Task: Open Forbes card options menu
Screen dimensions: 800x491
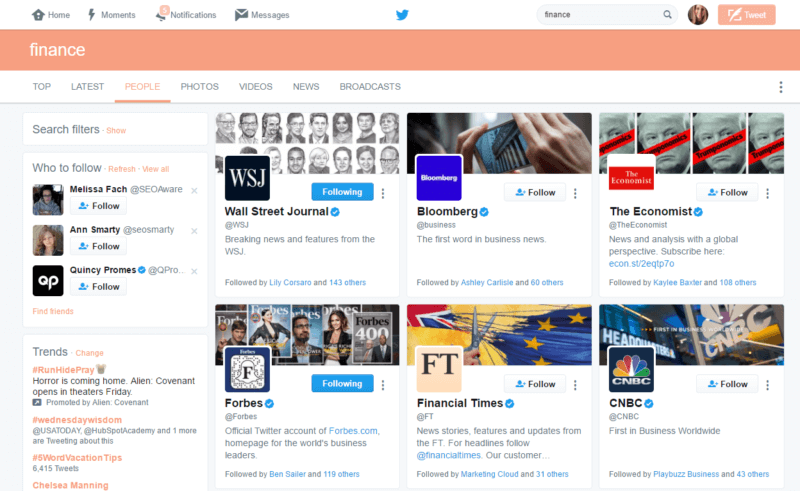Action: (x=383, y=385)
